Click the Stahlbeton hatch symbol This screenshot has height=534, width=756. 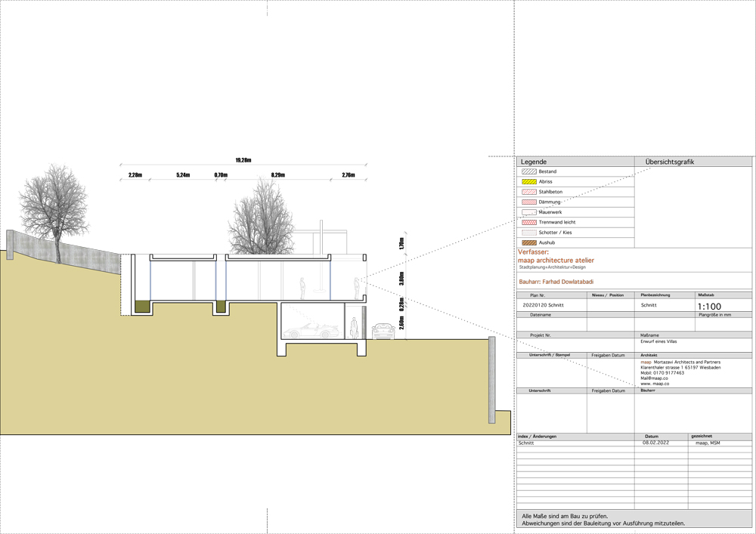point(528,192)
